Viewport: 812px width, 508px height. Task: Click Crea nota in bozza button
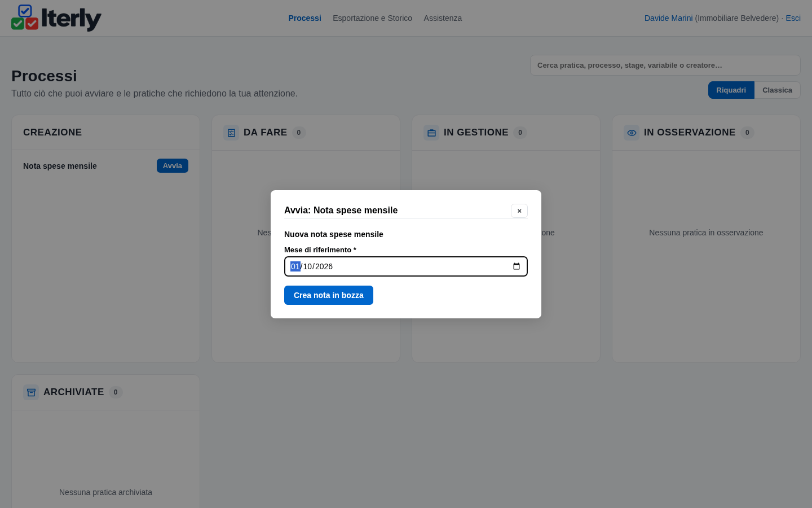(329, 295)
